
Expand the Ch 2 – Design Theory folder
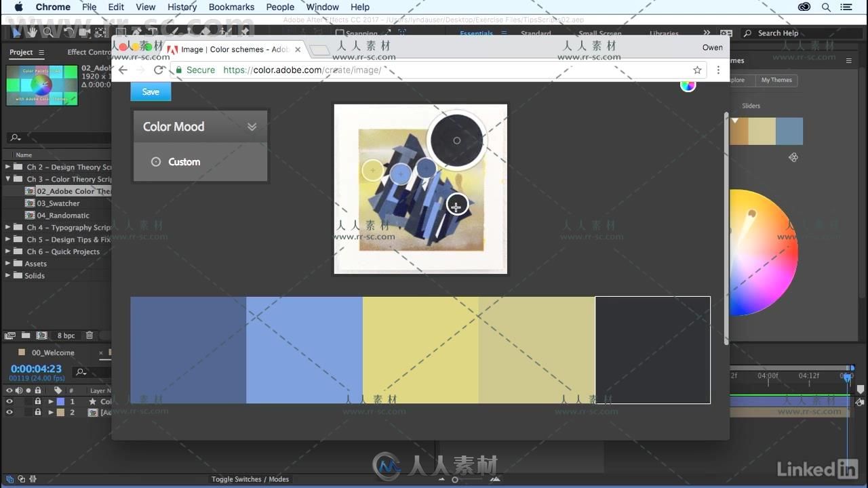(8, 167)
